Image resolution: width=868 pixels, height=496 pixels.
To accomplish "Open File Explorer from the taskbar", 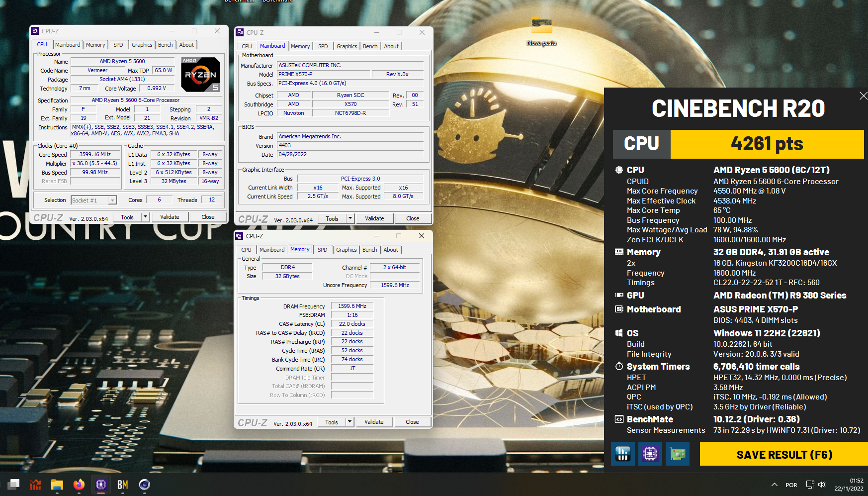I will click(x=57, y=484).
